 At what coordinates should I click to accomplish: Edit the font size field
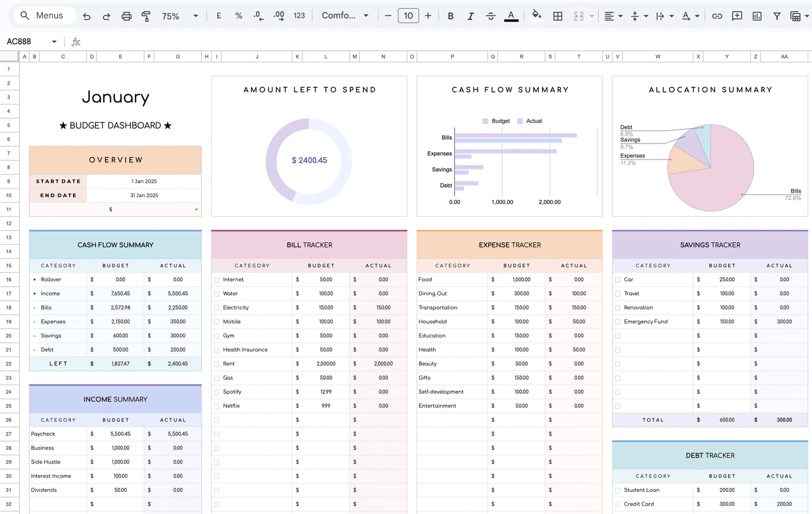point(408,16)
